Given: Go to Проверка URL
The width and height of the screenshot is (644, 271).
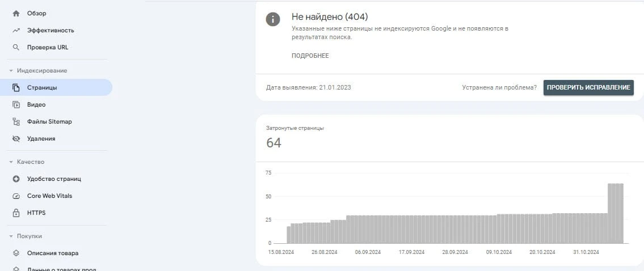Looking at the screenshot, I should (56, 47).
